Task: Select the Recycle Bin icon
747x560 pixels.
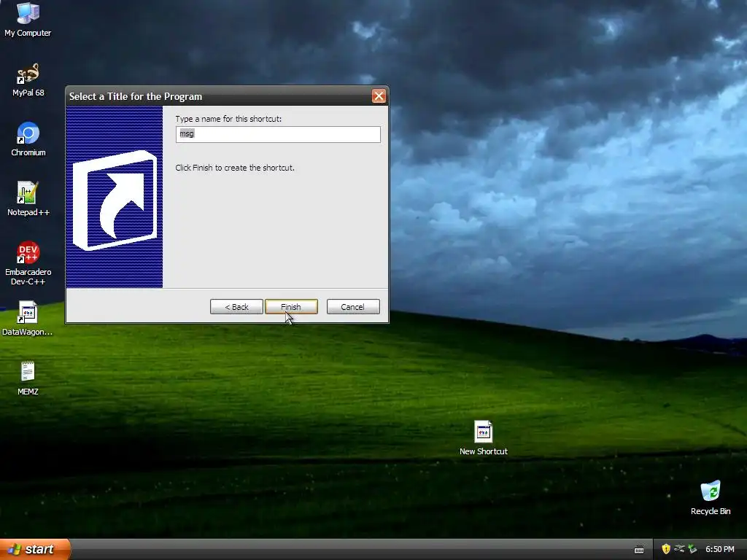Action: [x=711, y=498]
